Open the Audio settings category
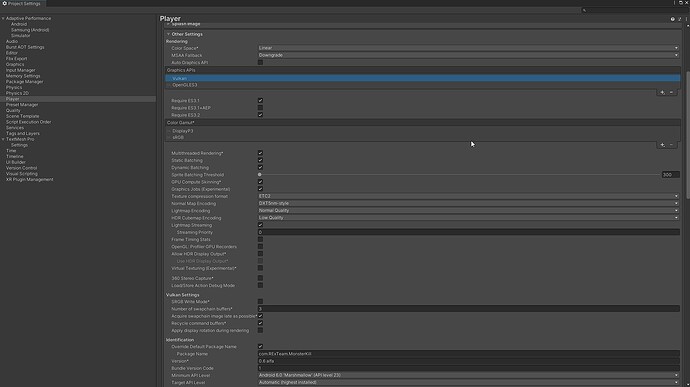 tap(12, 41)
